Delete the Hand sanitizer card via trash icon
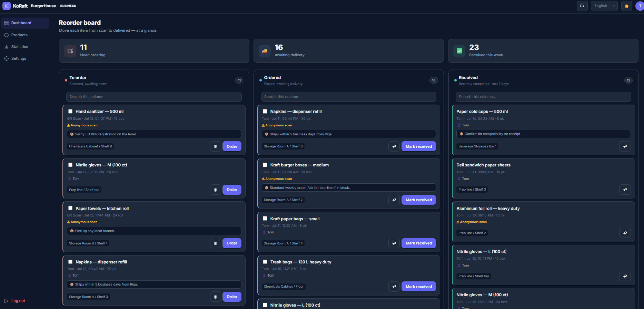 [216, 146]
